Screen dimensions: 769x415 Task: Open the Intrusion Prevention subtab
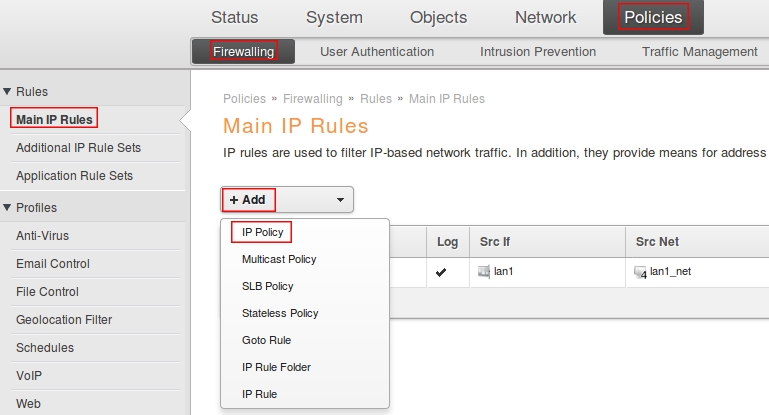coord(537,51)
